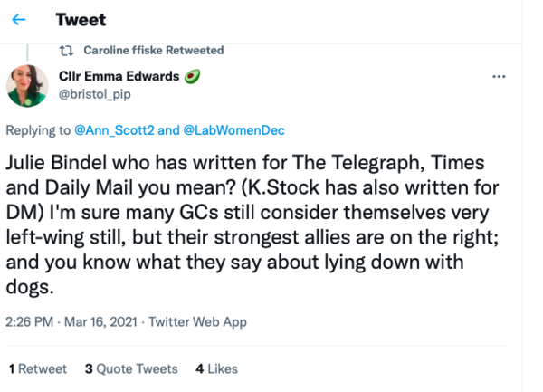Open the tweet's more options ellipsis

tap(498, 77)
